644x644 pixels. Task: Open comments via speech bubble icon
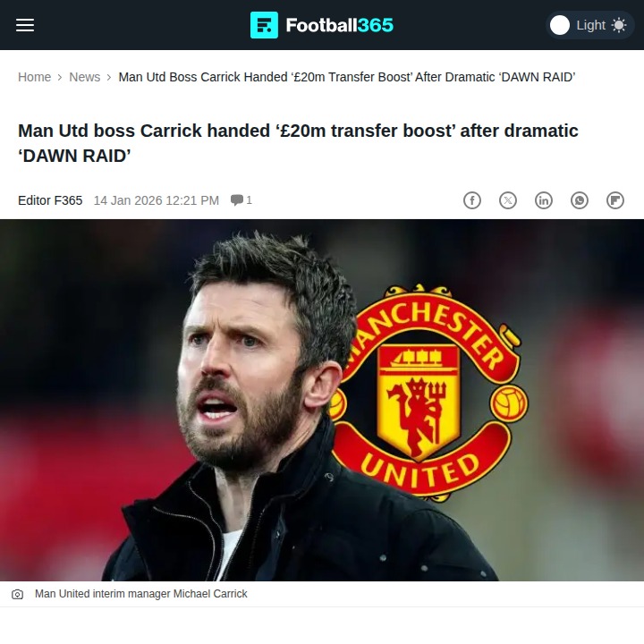(x=236, y=200)
